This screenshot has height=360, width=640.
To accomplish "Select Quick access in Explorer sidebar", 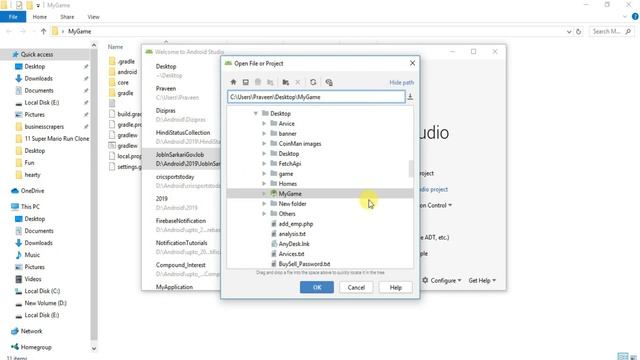I will [37, 54].
